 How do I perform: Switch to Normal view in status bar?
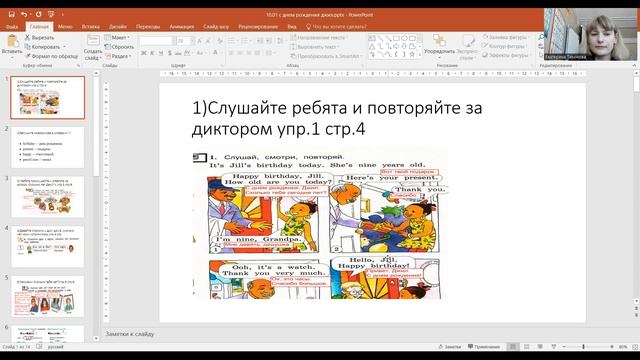(513, 347)
